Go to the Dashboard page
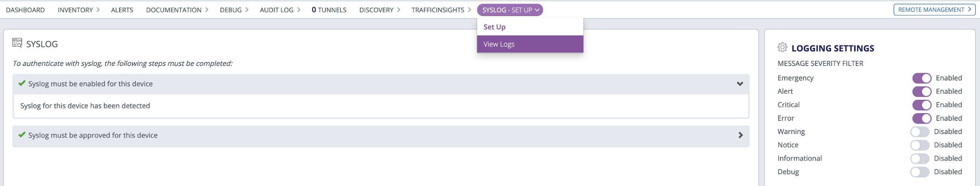The height and width of the screenshot is (186, 980). point(25,10)
